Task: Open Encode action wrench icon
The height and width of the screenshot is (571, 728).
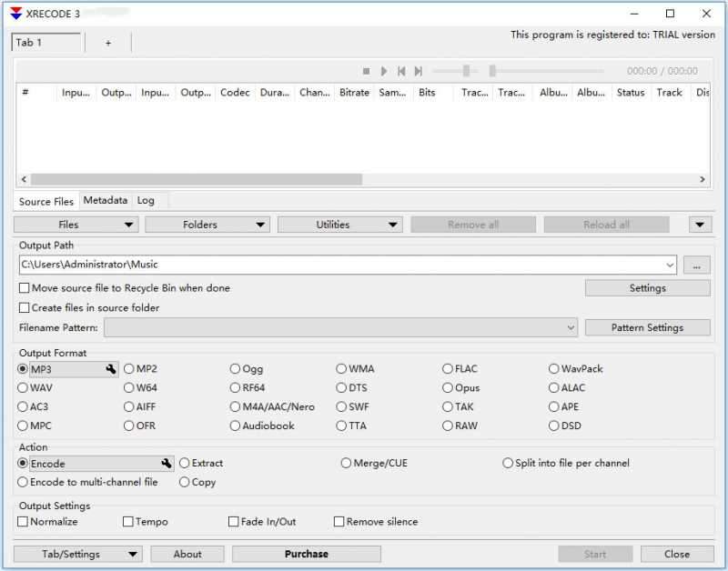Action: 167,464
